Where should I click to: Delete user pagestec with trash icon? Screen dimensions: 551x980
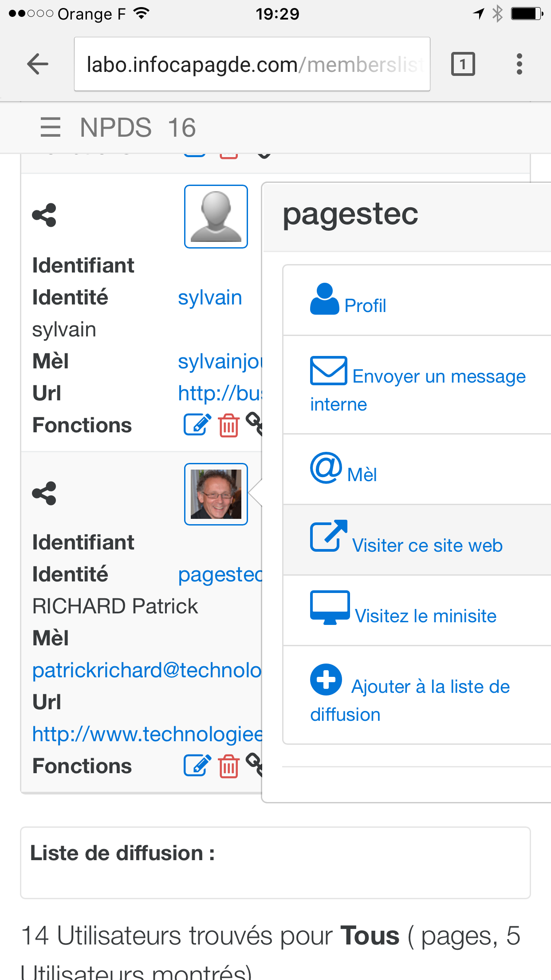228,766
